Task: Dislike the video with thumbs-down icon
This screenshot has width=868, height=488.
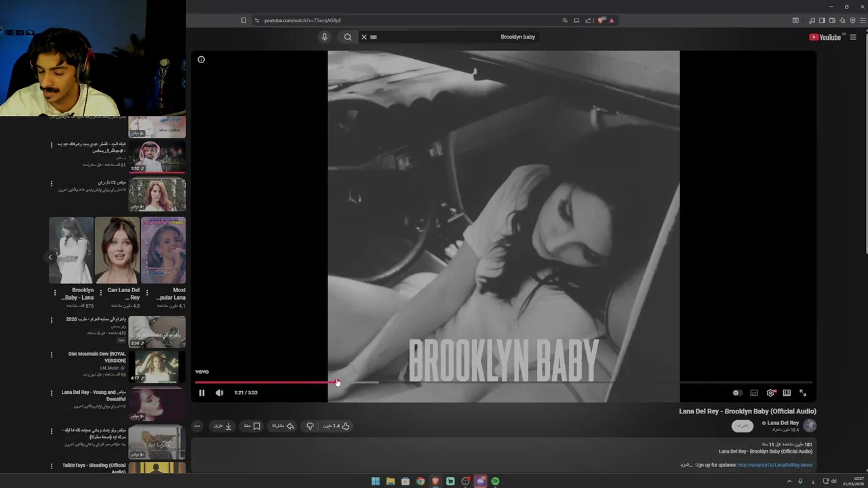Action: (310, 426)
